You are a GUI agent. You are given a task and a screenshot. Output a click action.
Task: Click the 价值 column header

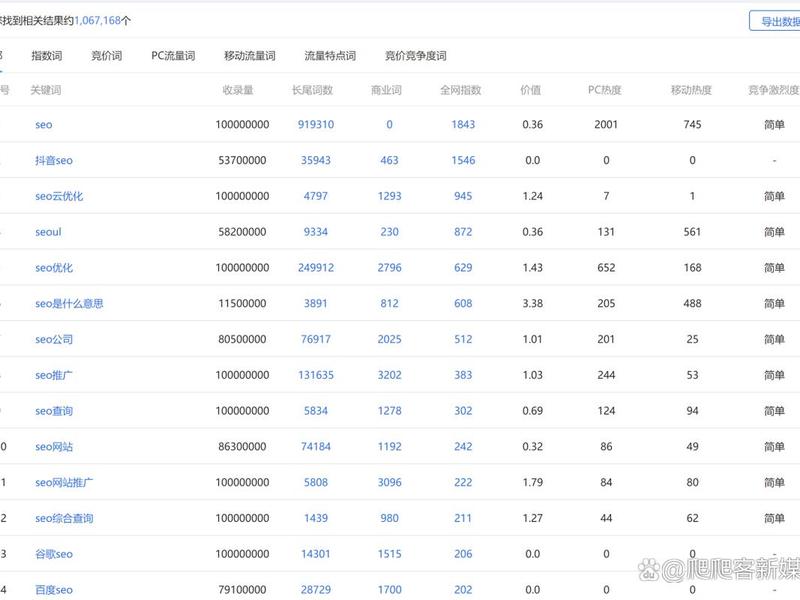530,90
